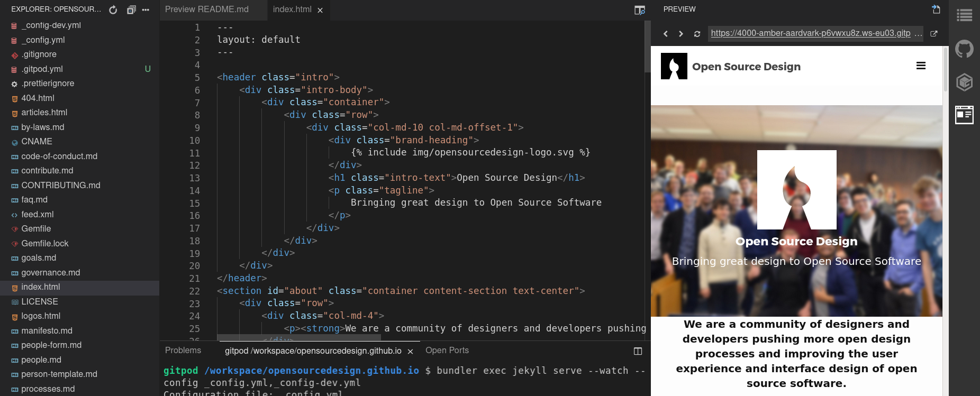Go back in preview browser
Screen dimensions: 980x396
(x=666, y=33)
